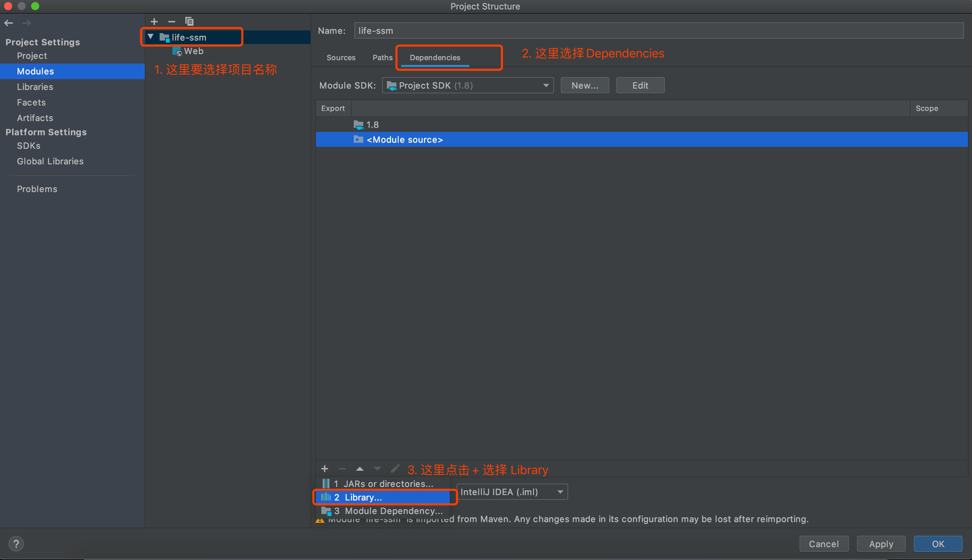Click the Modules icon in Project Settings
Image resolution: width=972 pixels, height=560 pixels.
(x=35, y=71)
